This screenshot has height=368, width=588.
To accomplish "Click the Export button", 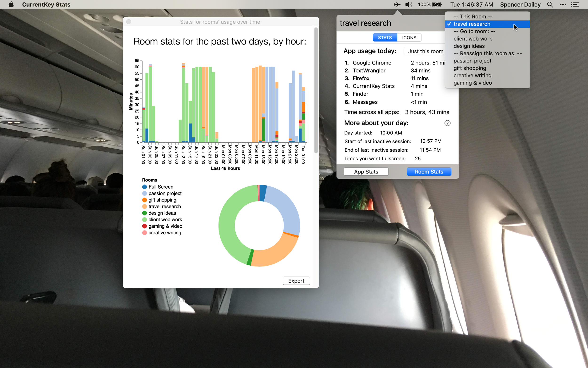I will (x=296, y=281).
